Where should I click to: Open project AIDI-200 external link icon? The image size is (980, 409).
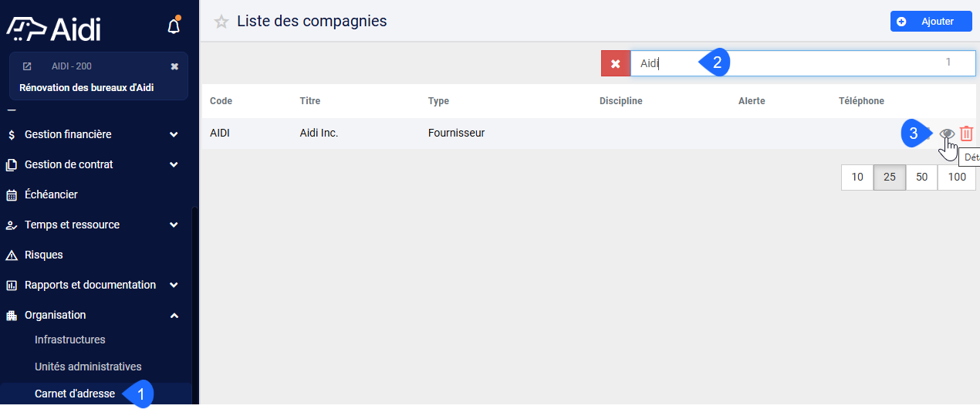(27, 66)
